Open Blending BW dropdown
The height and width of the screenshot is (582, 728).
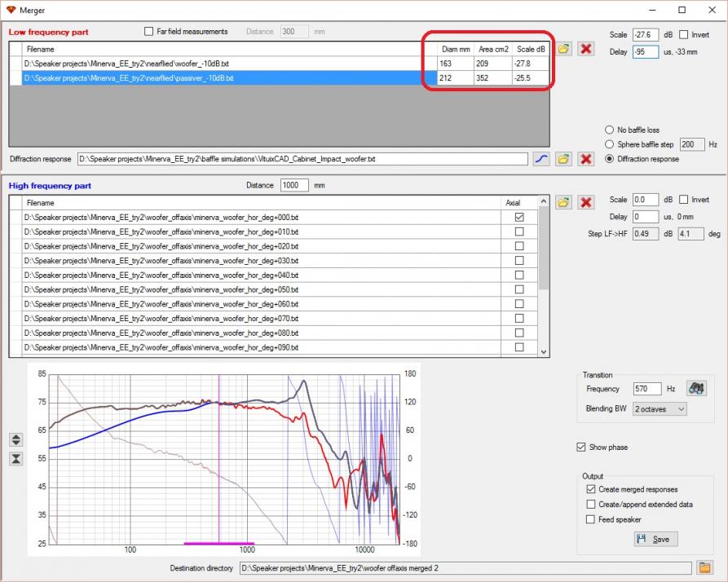tap(660, 409)
